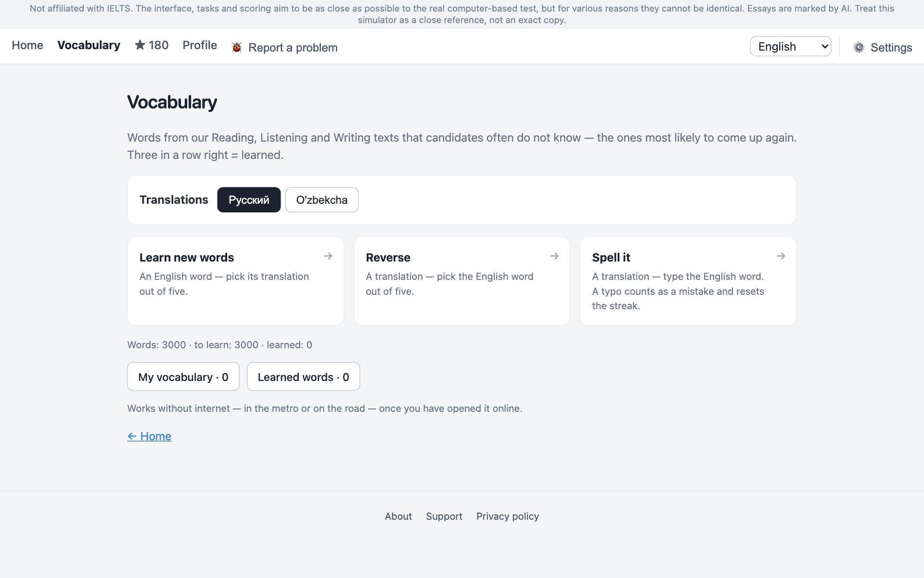Follow the ← Home link below
Image resolution: width=924 pixels, height=578 pixels.
pos(149,436)
